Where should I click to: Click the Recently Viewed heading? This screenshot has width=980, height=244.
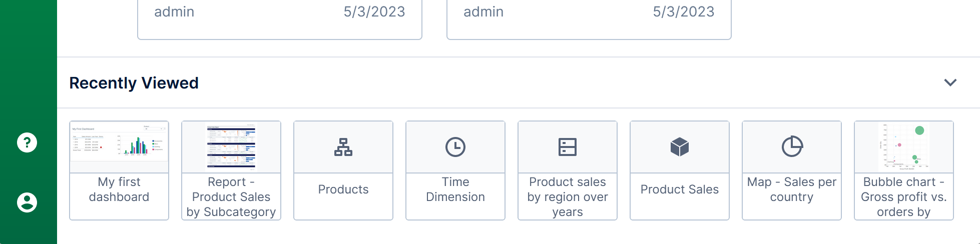pos(134,82)
